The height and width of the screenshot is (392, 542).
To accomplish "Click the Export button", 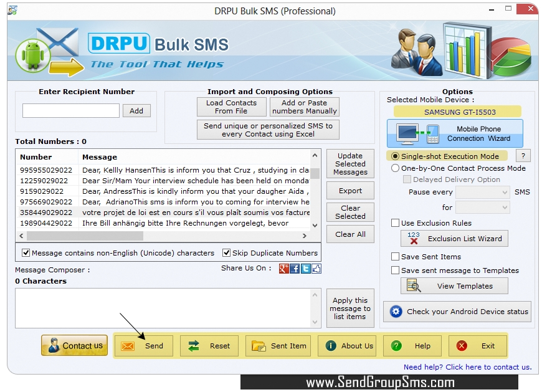I will tap(350, 191).
